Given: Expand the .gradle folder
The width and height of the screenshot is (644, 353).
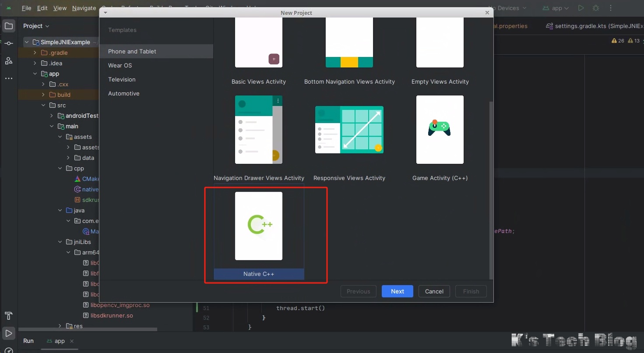Looking at the screenshot, I should [x=35, y=53].
